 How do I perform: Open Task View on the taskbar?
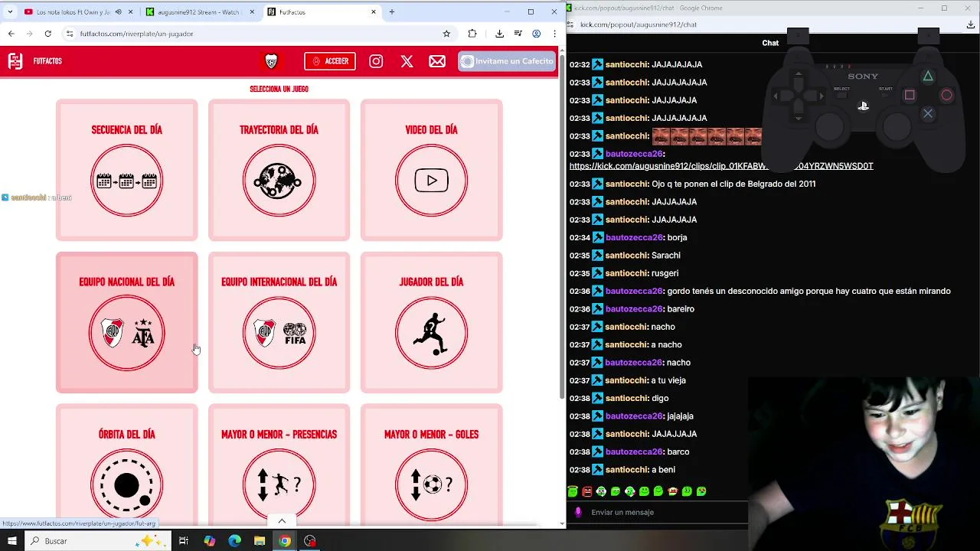(x=184, y=541)
